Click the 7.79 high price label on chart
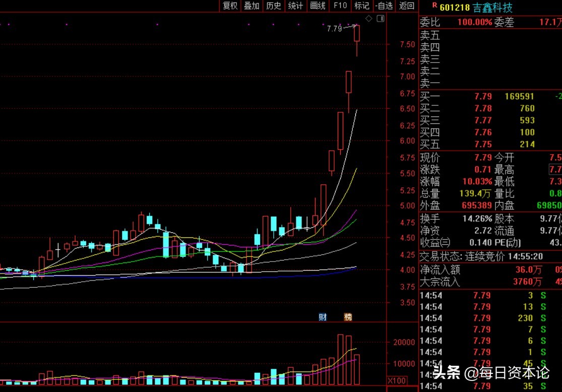562x392 pixels. pyautogui.click(x=334, y=29)
